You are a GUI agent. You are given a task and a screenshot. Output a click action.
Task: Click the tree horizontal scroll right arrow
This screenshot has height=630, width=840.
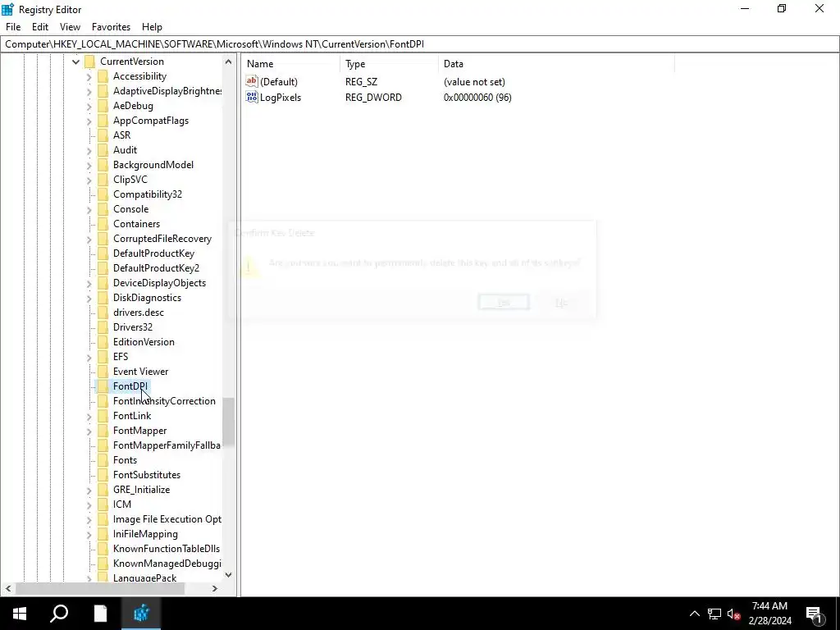click(215, 588)
